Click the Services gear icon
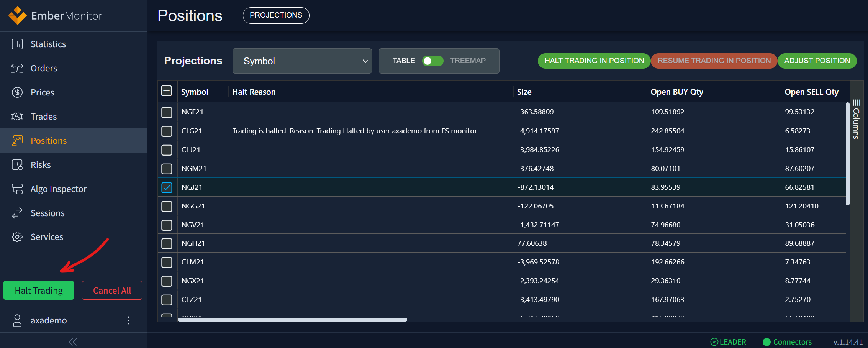The height and width of the screenshot is (348, 868). (x=17, y=237)
